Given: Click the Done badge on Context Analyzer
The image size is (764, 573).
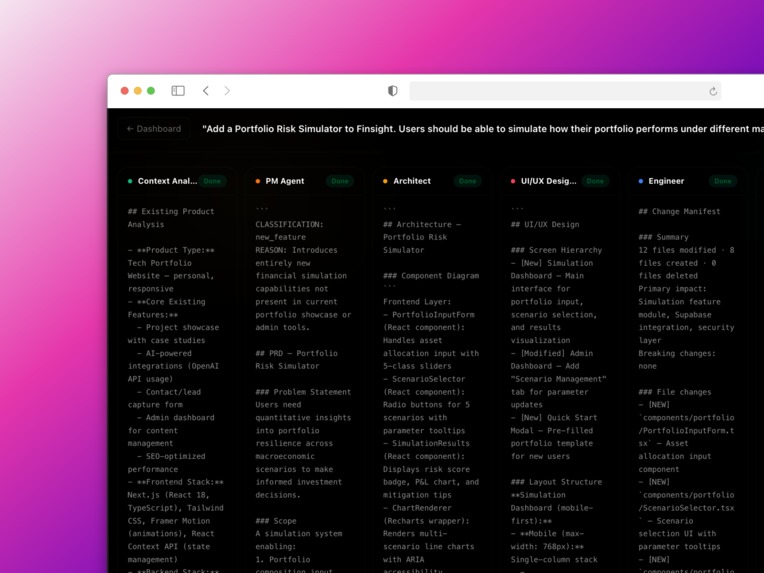Looking at the screenshot, I should pos(212,181).
